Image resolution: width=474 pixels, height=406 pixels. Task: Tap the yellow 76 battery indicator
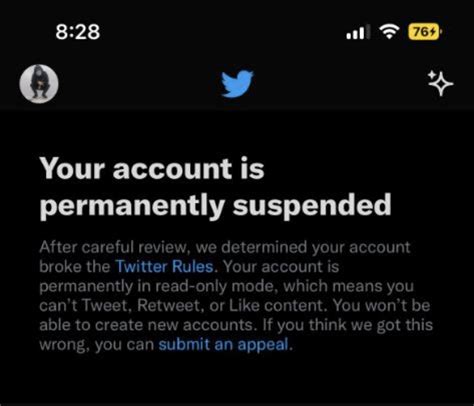click(425, 32)
